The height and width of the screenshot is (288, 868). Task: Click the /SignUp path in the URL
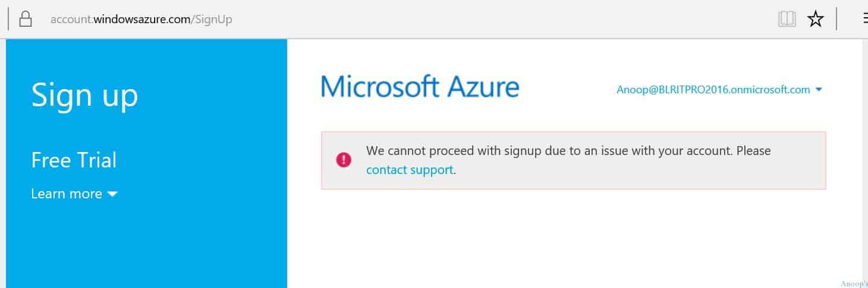[212, 19]
